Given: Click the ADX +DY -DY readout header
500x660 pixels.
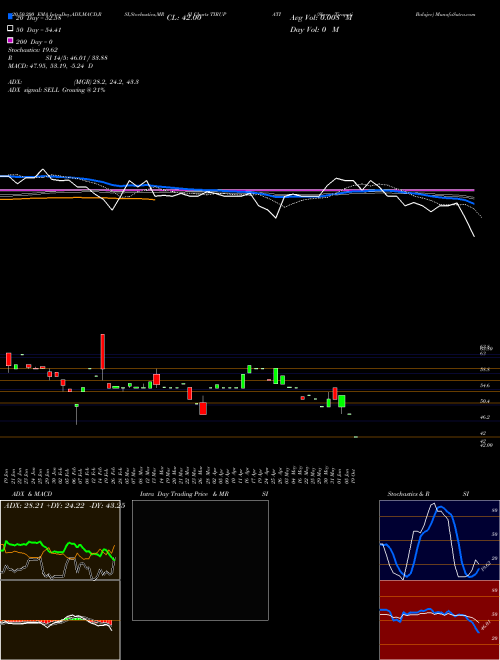Looking at the screenshot, I should click(64, 506).
